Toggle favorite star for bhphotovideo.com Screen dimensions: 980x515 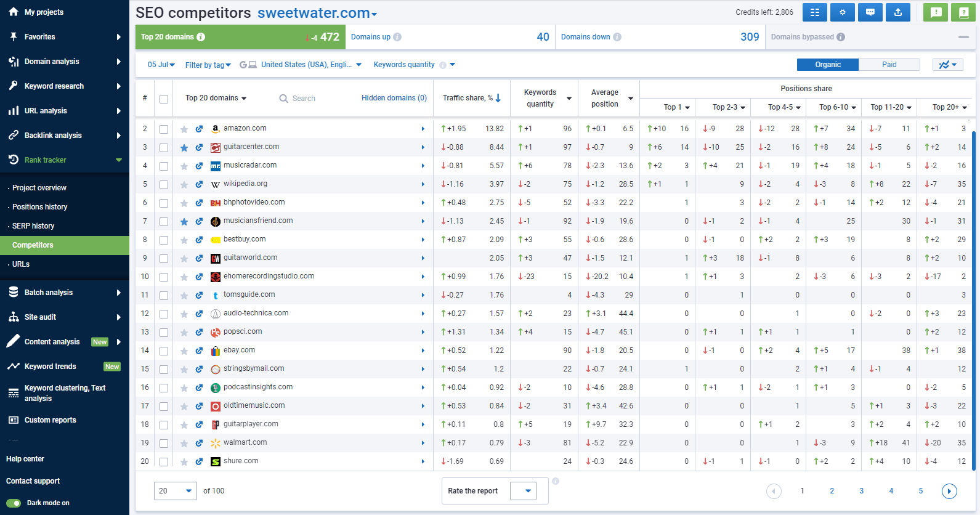[184, 203]
